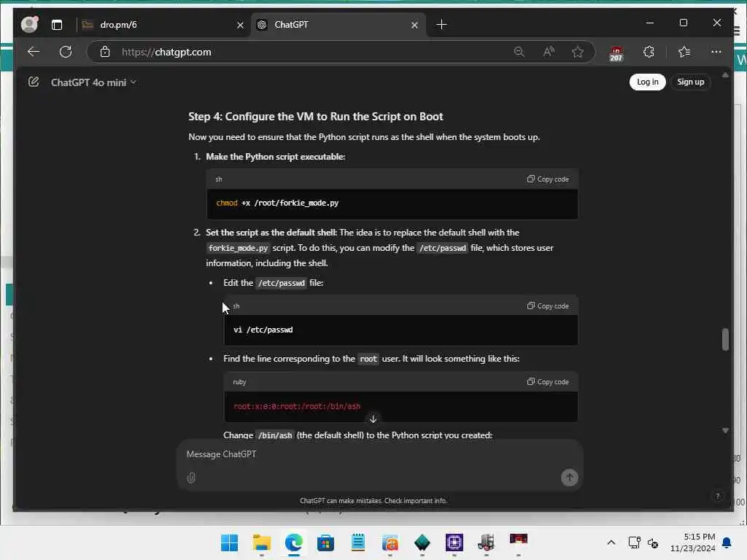The height and width of the screenshot is (560, 747).
Task: Show hidden system tray icons chevron
Action: click(611, 542)
